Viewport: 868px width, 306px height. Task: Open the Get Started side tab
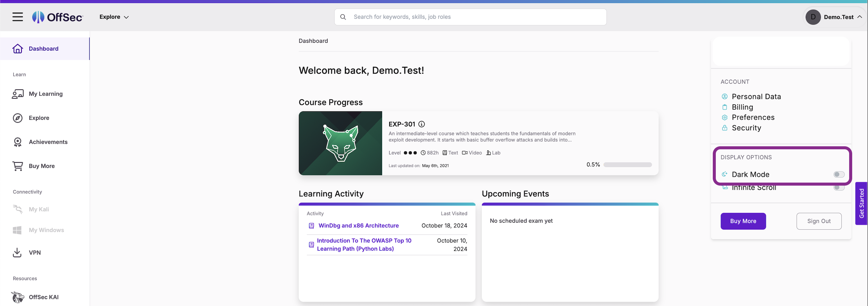click(861, 203)
